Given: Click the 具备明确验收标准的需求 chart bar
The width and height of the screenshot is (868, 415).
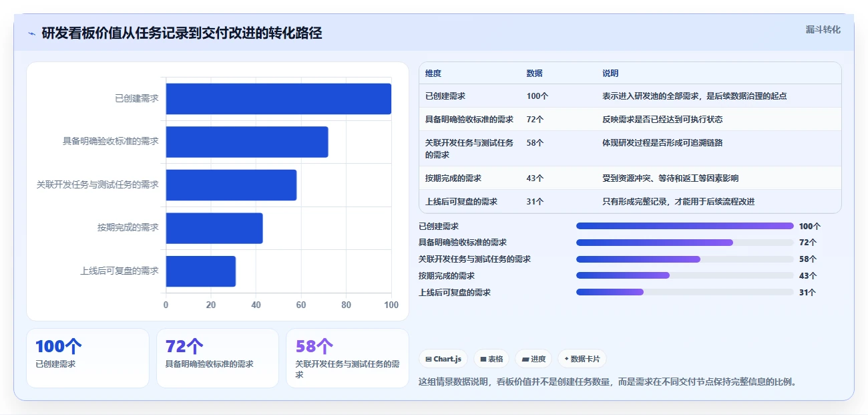Looking at the screenshot, I should (x=247, y=142).
